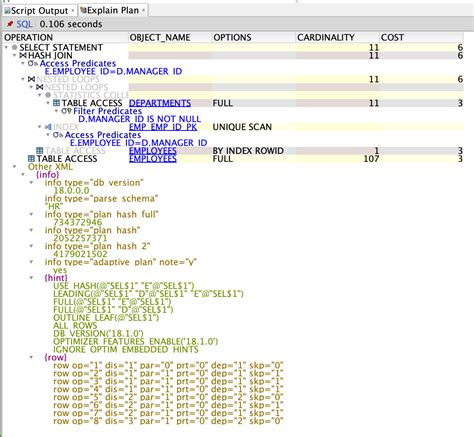The image size is (474, 437).
Task: Select the row op="8" line
Action: click(168, 421)
